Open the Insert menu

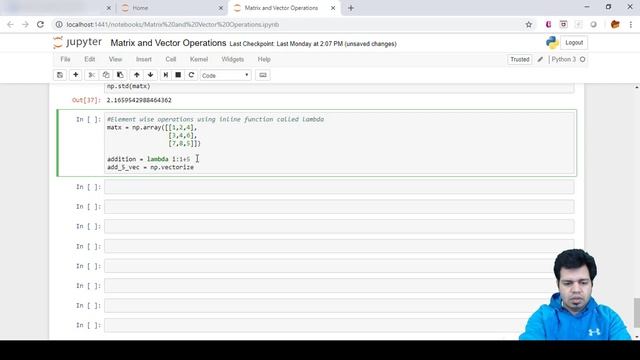click(x=144, y=60)
